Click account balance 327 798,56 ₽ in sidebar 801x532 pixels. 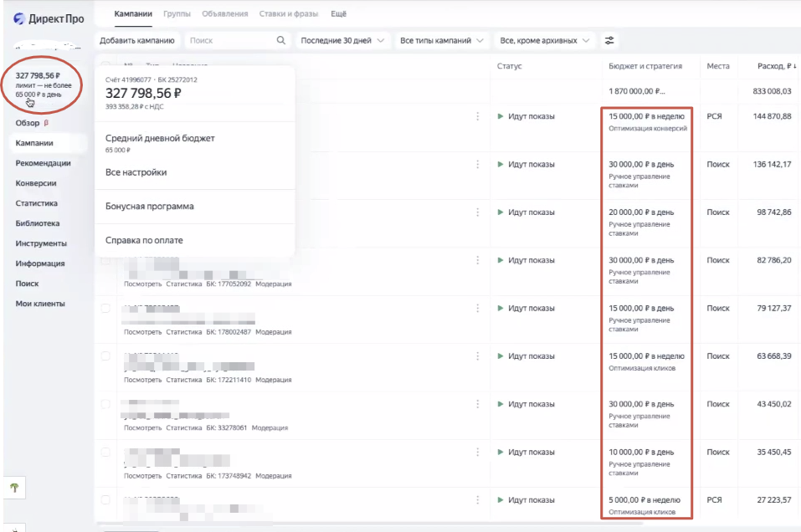coord(38,75)
